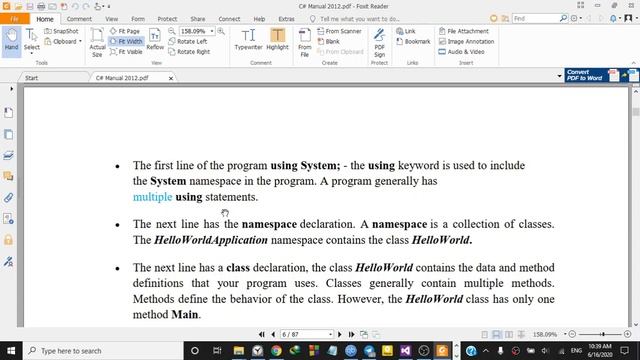This screenshot has width=640, height=360.
Task: Click the status bar zoom out minus
Action: pos(572,334)
